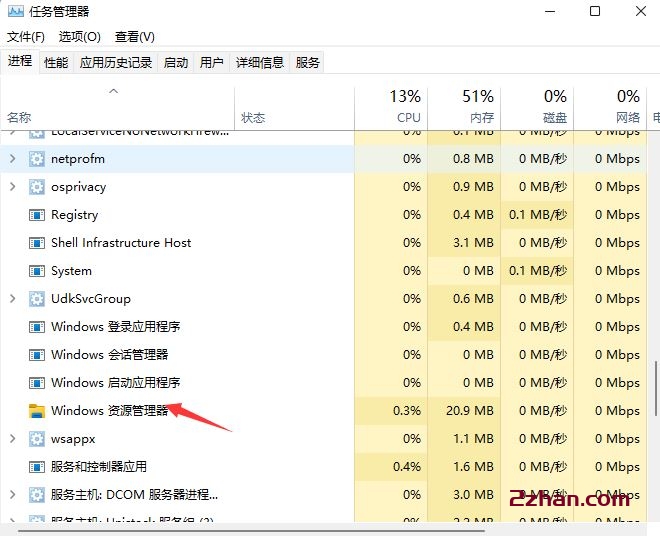Click the 0.1 MB/秒 disk cell for System
This screenshot has height=536, width=660.
(x=537, y=271)
